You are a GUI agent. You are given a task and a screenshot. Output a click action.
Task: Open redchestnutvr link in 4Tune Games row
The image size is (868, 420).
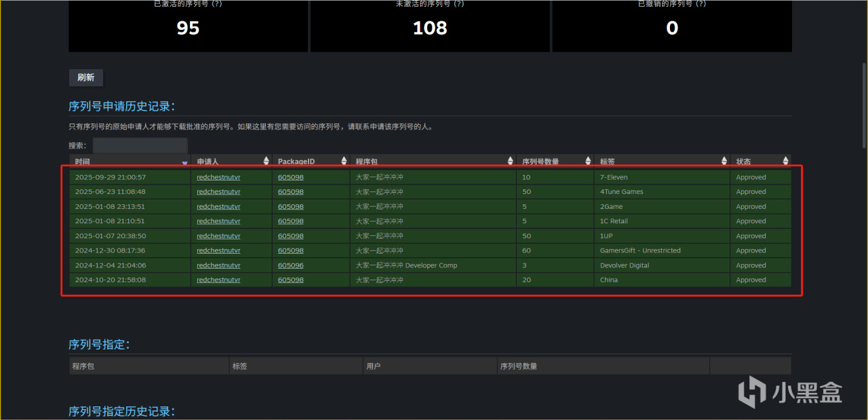pos(218,192)
